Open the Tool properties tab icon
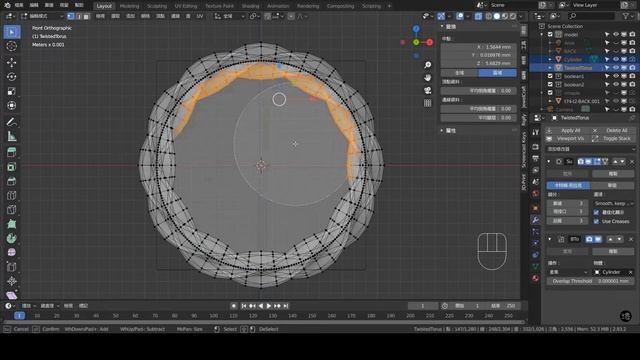 tap(536, 132)
